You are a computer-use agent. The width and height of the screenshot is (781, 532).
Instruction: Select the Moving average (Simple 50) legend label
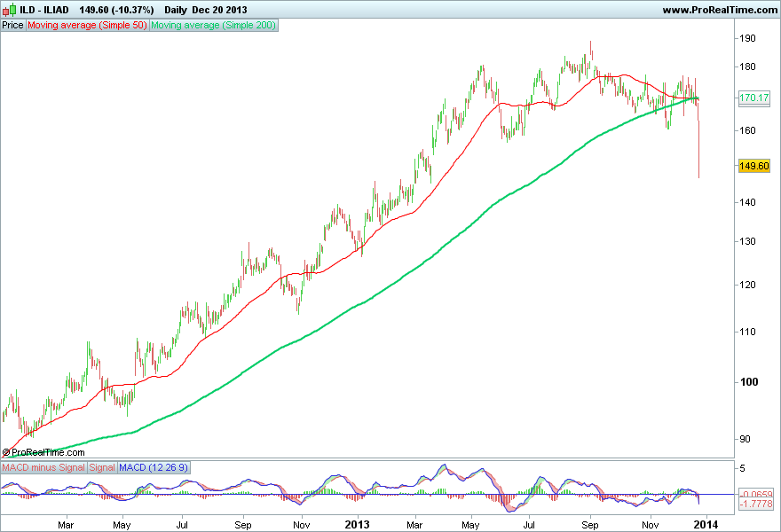87,25
